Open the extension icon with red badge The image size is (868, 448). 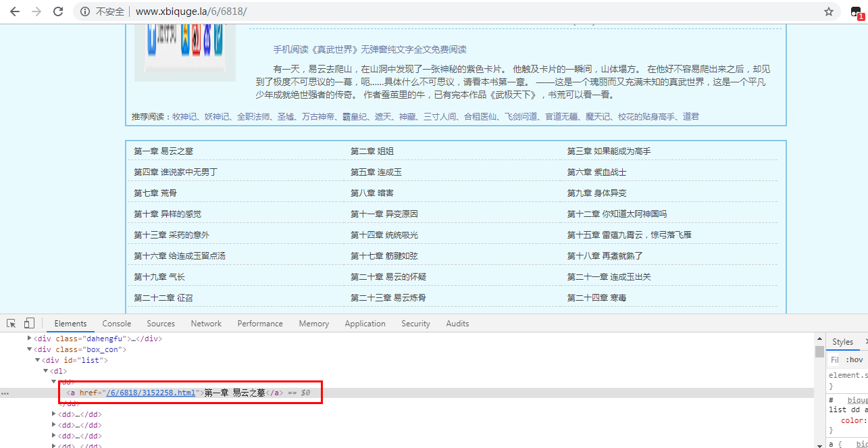click(x=857, y=12)
